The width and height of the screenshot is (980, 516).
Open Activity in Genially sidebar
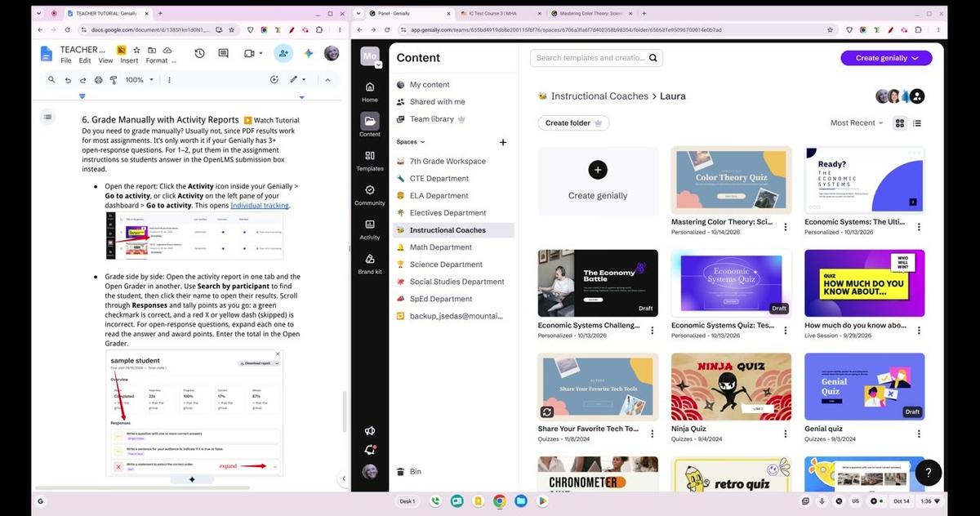tap(370, 229)
